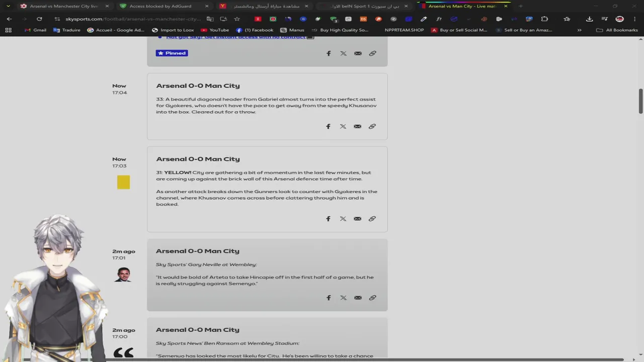
Task: Click the quotation mark icon beside 17:00
Action: (123, 353)
